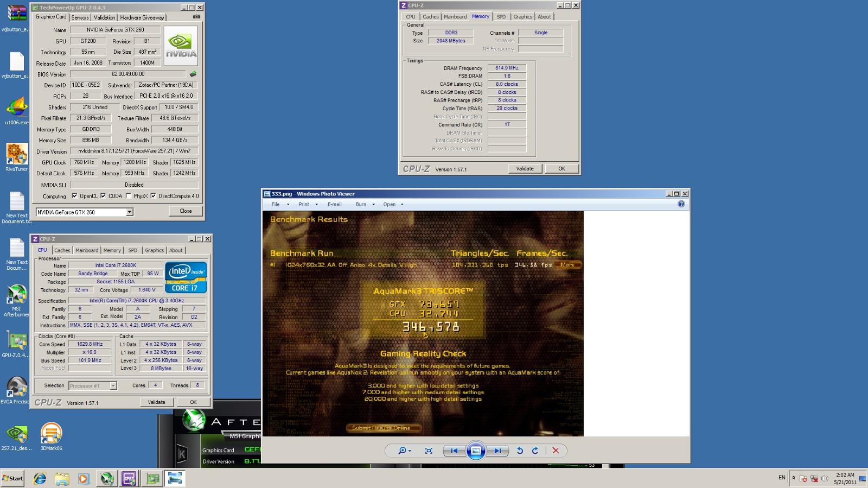Click Validate in the Memory CPU-Z window
The image size is (868, 488).
pyautogui.click(x=525, y=168)
